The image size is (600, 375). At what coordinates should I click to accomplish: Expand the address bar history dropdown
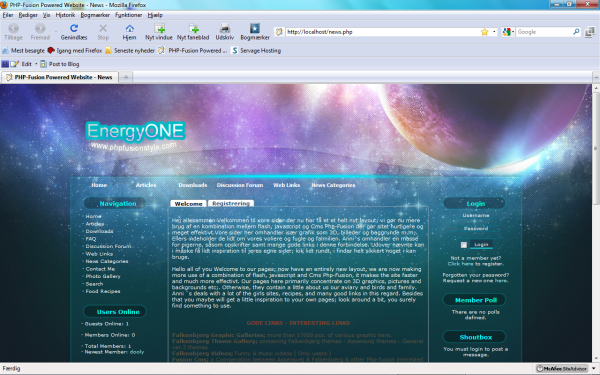click(x=494, y=32)
